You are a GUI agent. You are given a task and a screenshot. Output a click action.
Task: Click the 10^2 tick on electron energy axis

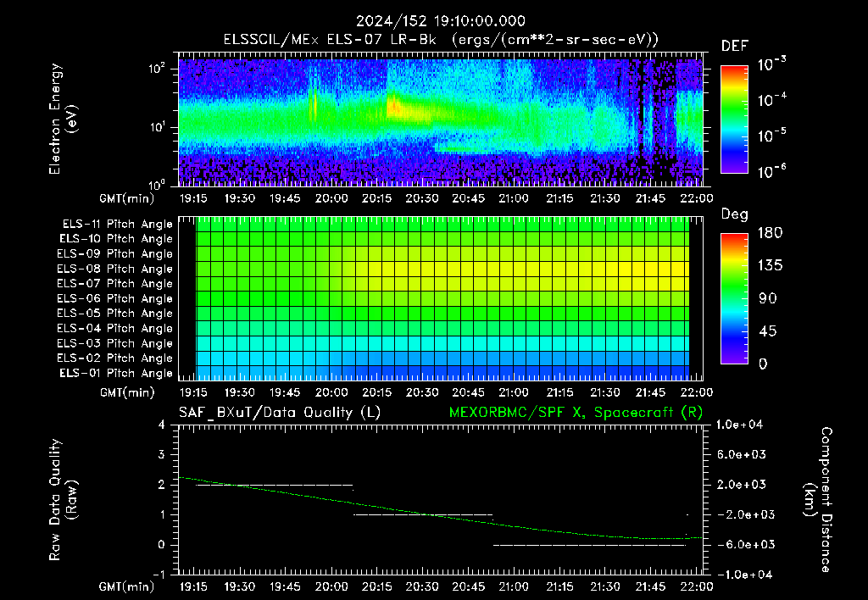tap(157, 69)
